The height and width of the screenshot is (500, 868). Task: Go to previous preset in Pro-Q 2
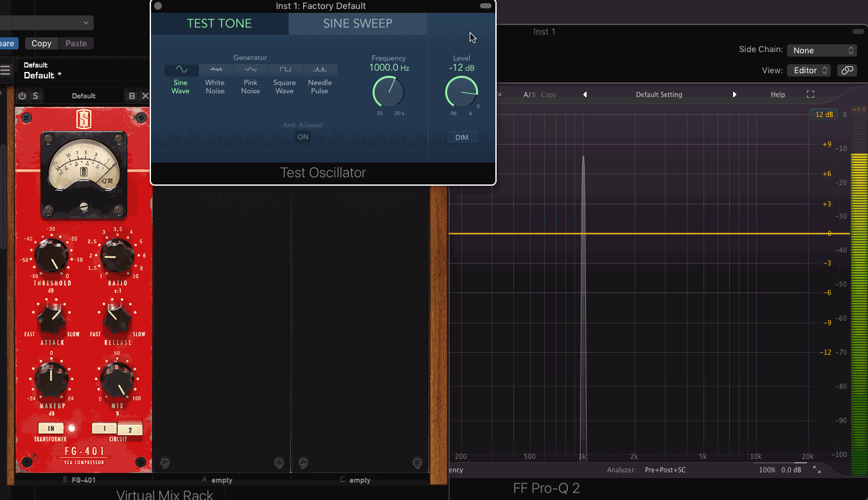click(585, 94)
